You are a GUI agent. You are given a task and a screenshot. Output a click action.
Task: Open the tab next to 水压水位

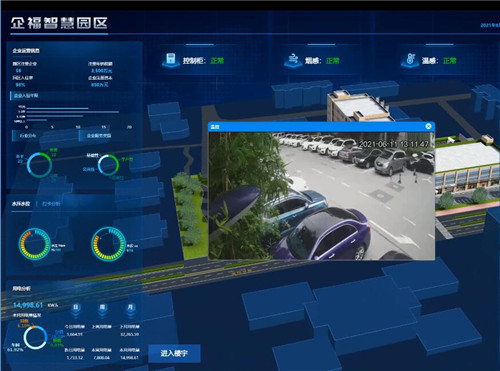tap(51, 204)
